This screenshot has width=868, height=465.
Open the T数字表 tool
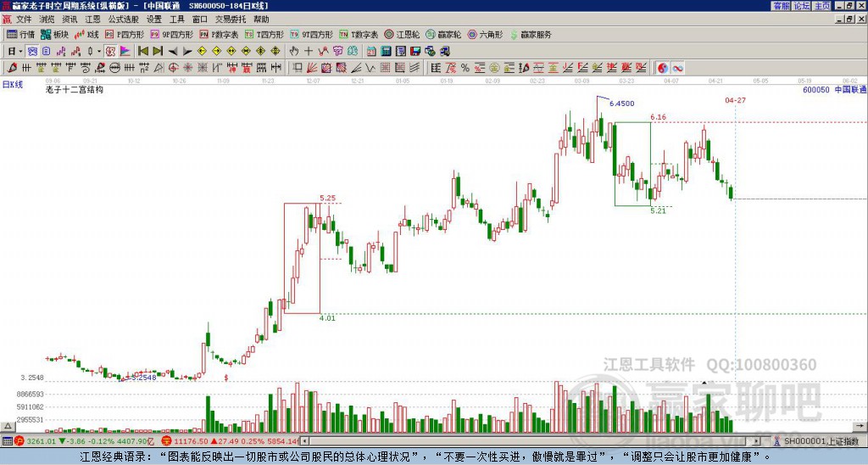pos(359,34)
